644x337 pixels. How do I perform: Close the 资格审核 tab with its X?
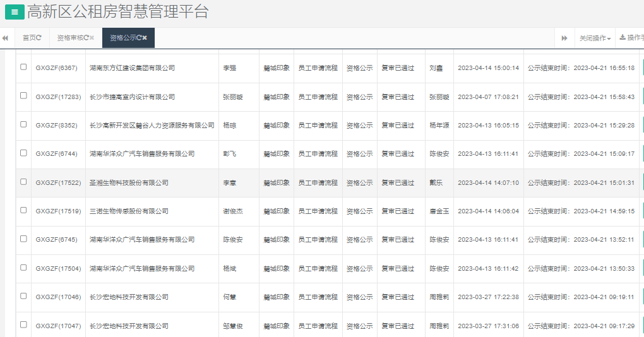92,38
